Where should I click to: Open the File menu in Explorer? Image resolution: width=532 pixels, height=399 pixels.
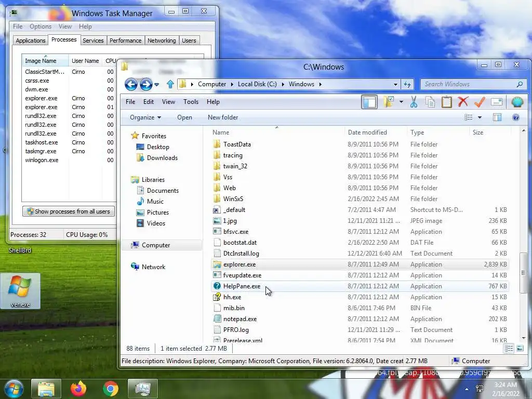click(x=130, y=102)
